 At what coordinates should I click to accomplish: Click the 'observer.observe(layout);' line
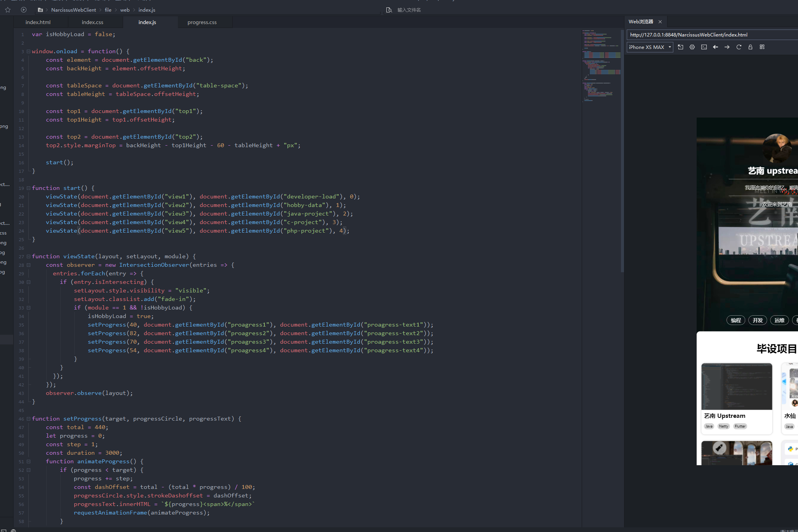pos(89,393)
